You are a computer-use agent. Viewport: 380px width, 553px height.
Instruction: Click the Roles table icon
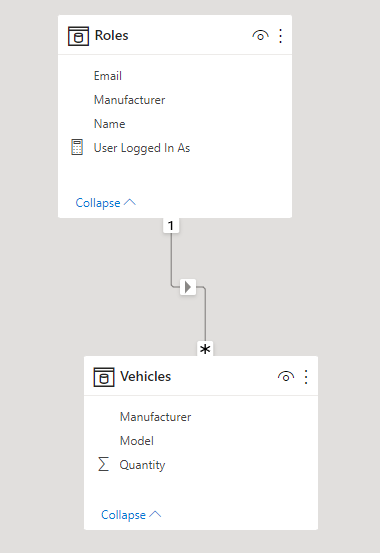tap(78, 36)
